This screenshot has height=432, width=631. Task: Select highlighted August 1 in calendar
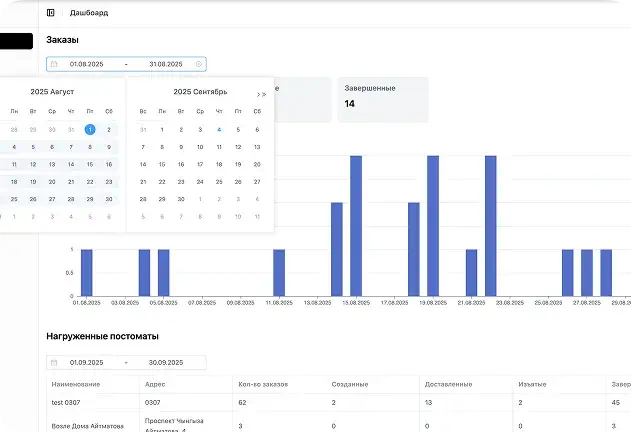(90, 129)
